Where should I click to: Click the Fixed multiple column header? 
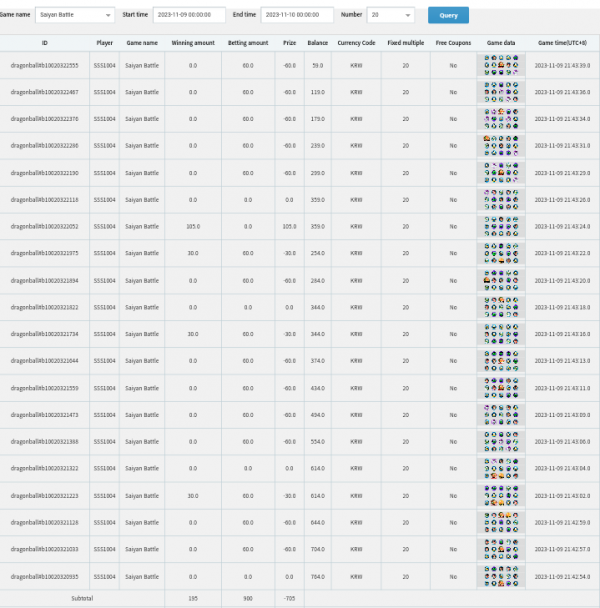click(406, 43)
